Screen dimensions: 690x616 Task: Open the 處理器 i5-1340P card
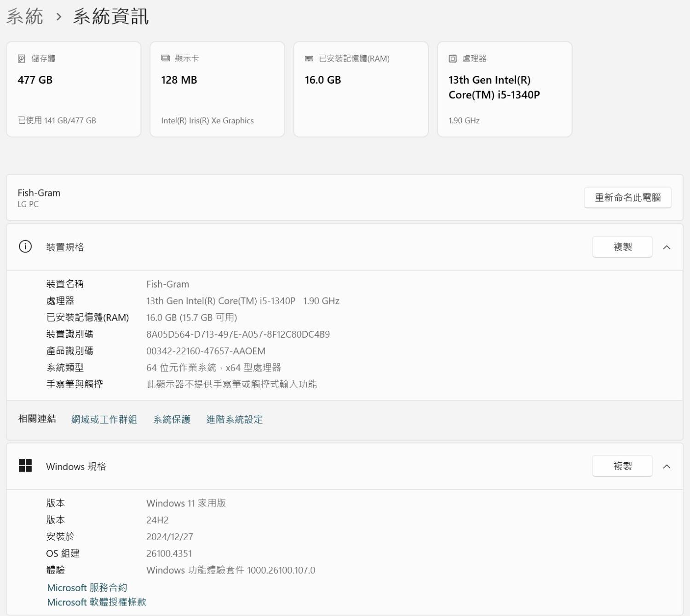(x=505, y=89)
